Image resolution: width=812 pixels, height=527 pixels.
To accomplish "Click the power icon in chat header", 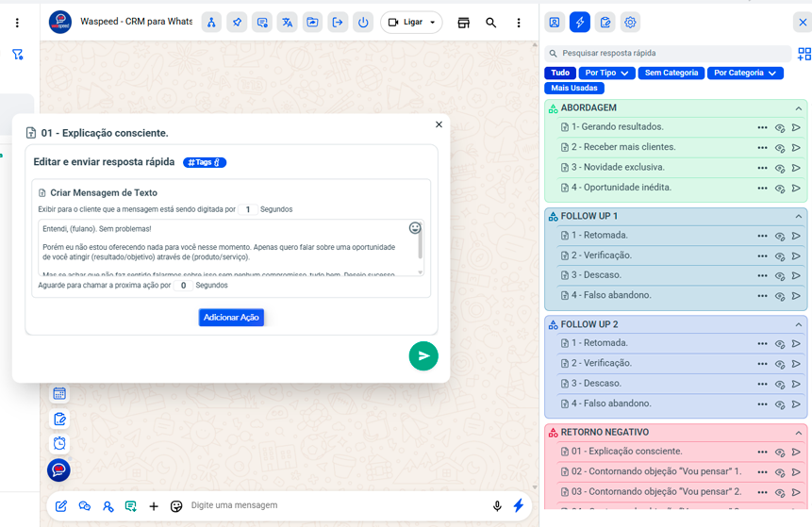I will (363, 23).
